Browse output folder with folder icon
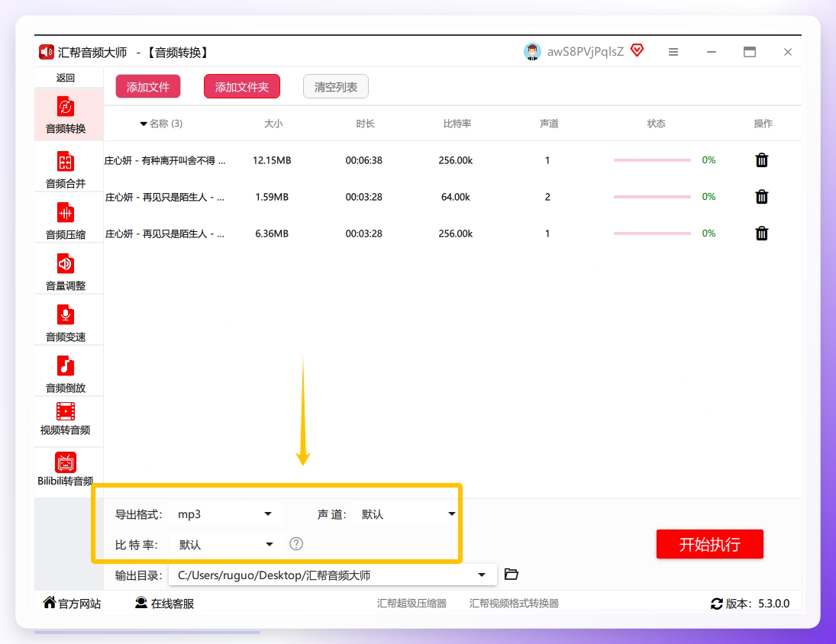Image resolution: width=836 pixels, height=644 pixels. pyautogui.click(x=512, y=575)
